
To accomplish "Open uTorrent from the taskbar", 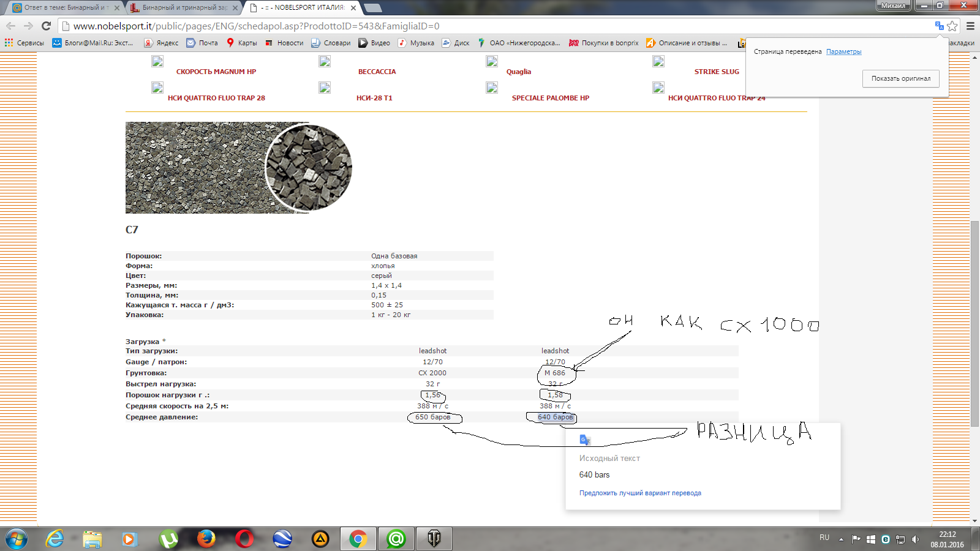I will [x=168, y=539].
